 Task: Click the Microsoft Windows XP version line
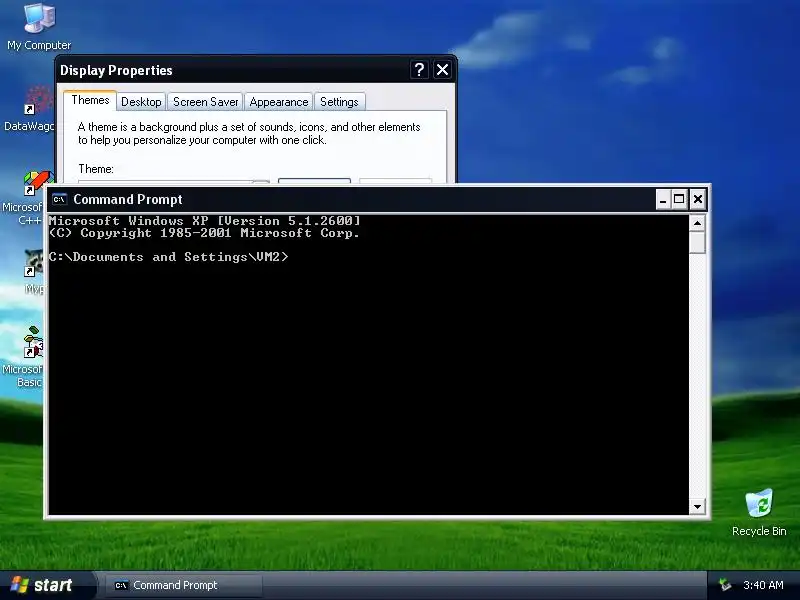205,220
